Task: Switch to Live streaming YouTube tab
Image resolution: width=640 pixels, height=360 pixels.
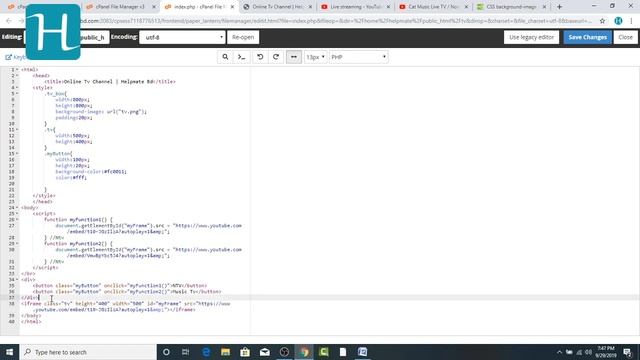Action: pyautogui.click(x=355, y=7)
